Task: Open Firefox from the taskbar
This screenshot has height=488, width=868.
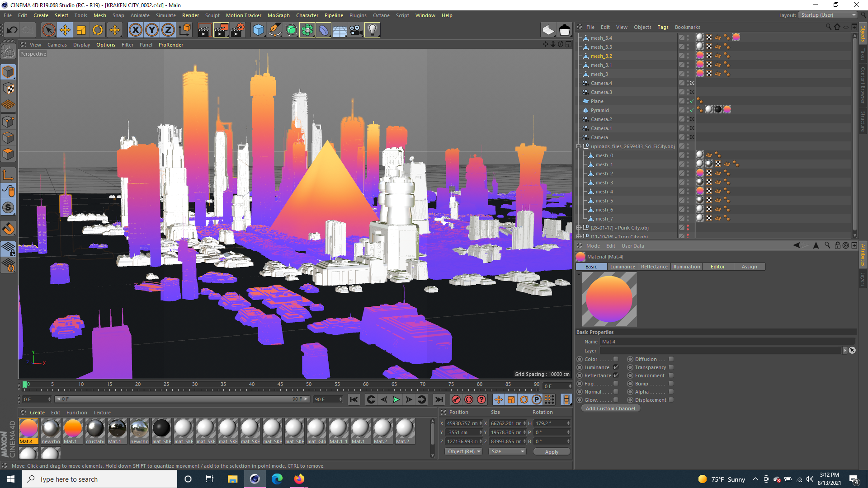Action: 299,479
